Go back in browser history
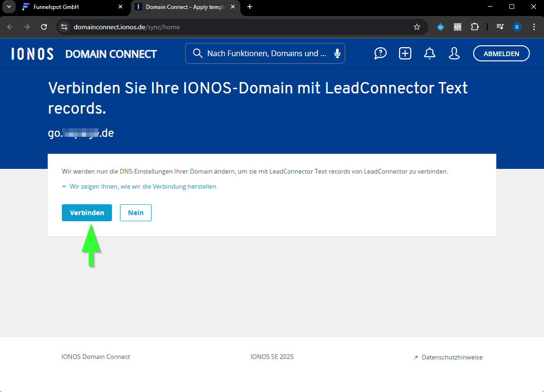 (x=10, y=27)
